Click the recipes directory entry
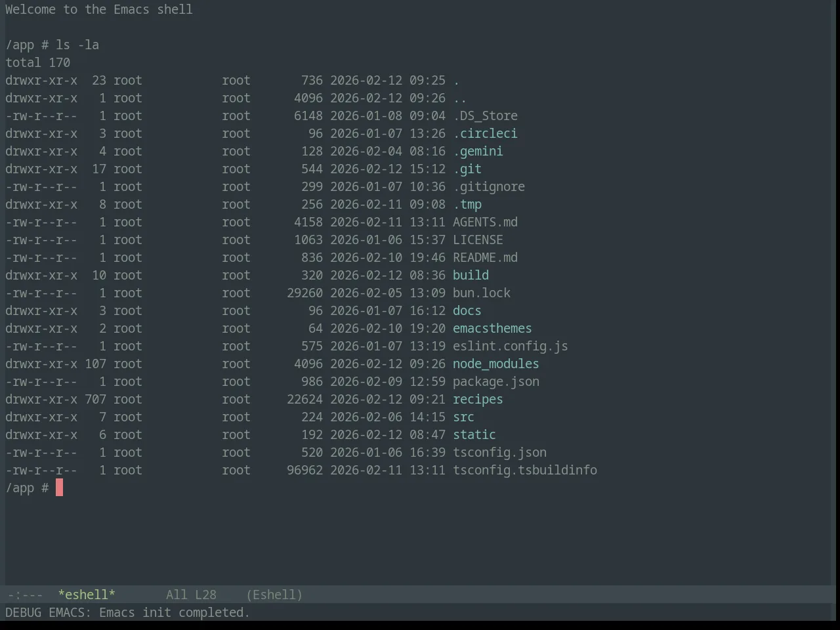This screenshot has width=840, height=630. 478,399
